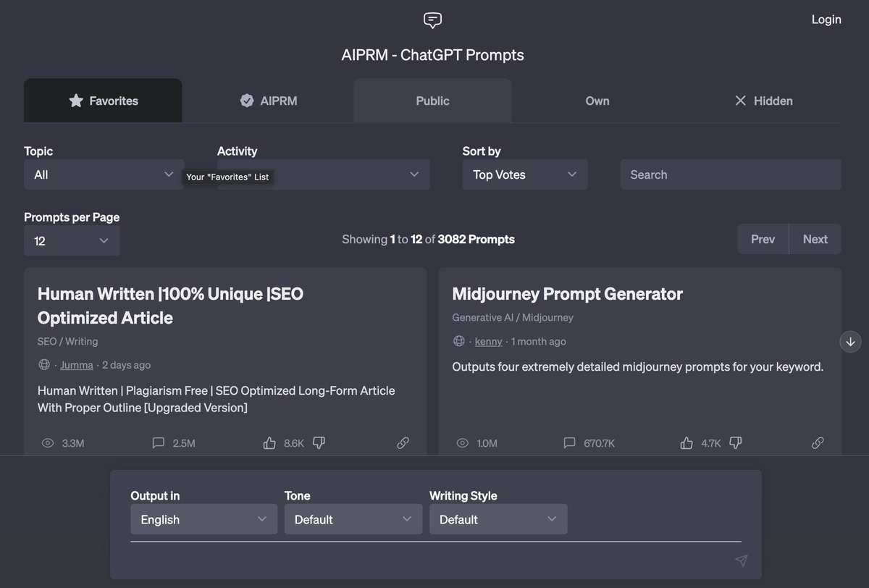The width and height of the screenshot is (869, 588).
Task: Select the Public tab
Action: tap(432, 101)
